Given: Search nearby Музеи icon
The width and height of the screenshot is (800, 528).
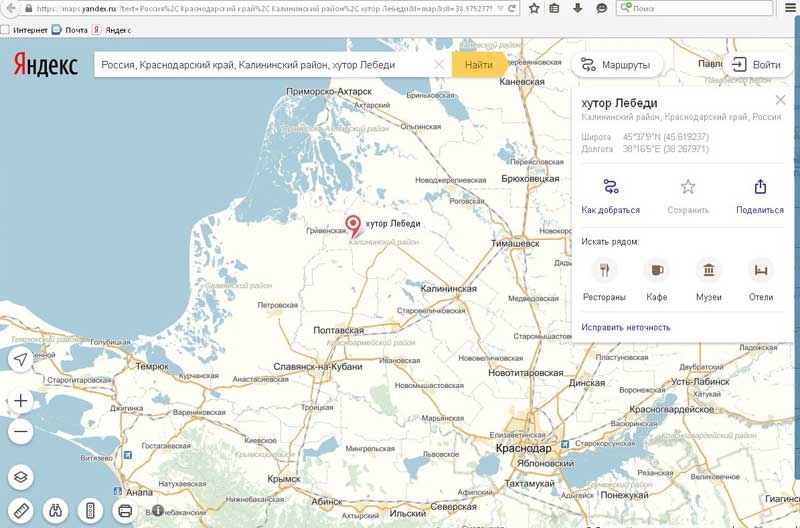Looking at the screenshot, I should tap(709, 270).
